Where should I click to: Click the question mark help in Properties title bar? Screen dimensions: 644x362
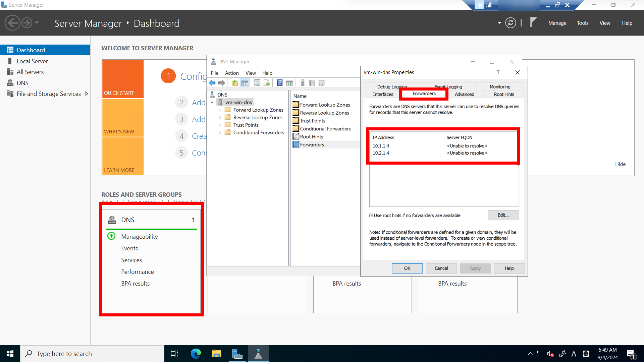click(x=498, y=72)
